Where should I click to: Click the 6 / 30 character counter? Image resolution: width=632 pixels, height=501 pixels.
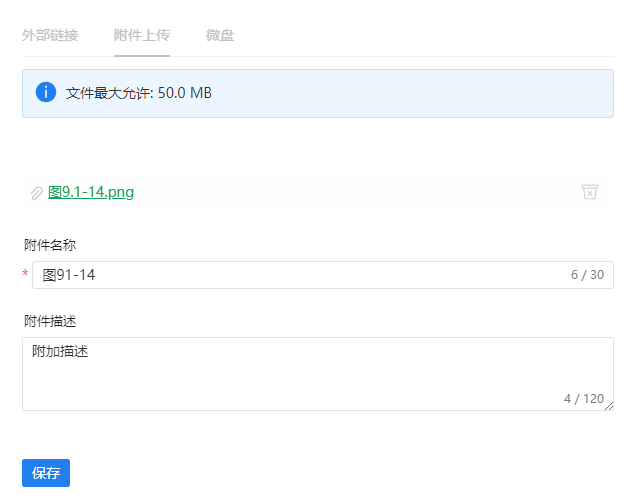(587, 275)
